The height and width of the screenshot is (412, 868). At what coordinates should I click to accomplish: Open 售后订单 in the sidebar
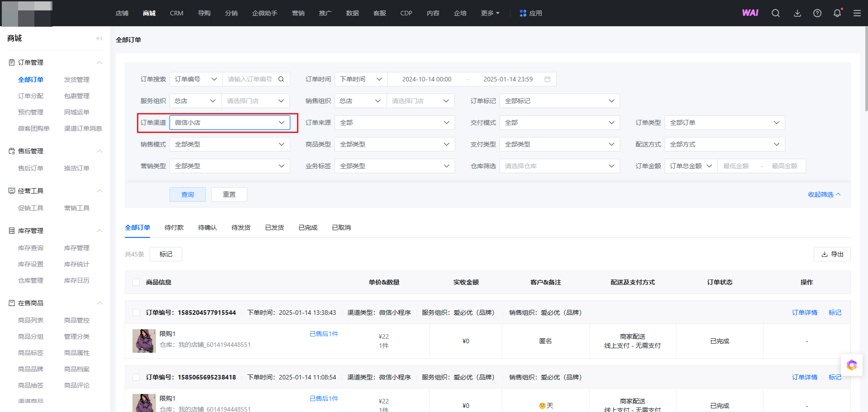point(31,168)
